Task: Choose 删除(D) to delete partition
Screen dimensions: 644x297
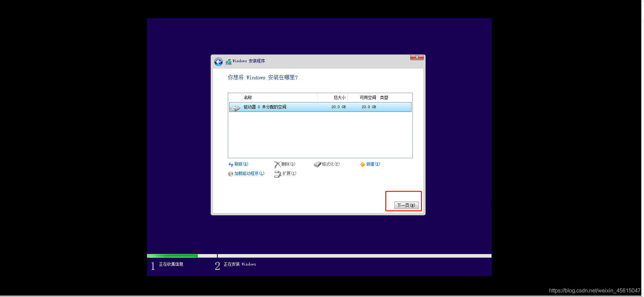Action: click(288, 164)
